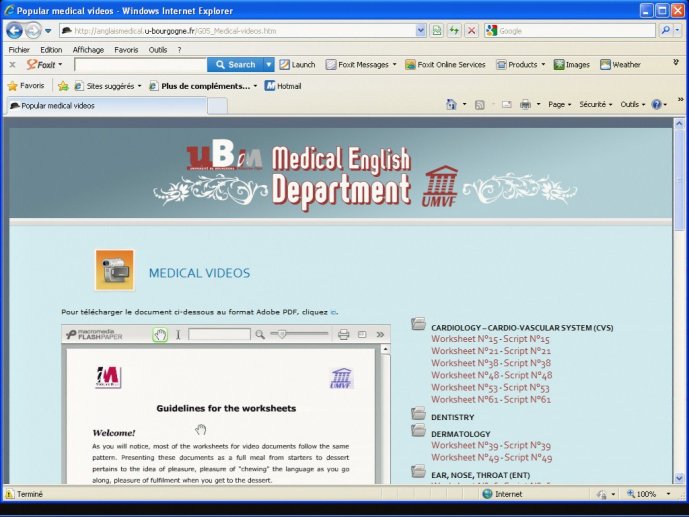Click the add to favorites bar star icon
Image resolution: width=689 pixels, height=517 pixels.
63,86
